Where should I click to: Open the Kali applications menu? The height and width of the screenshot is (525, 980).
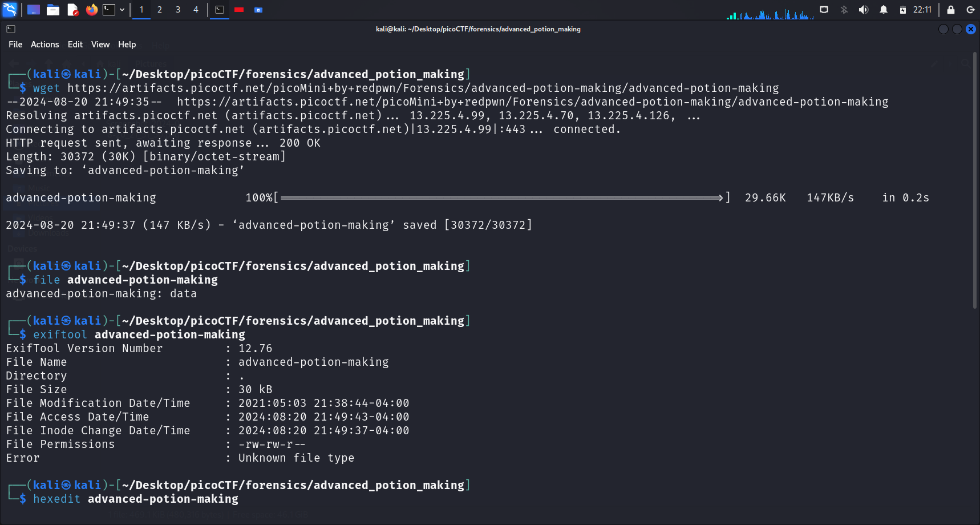pos(10,9)
